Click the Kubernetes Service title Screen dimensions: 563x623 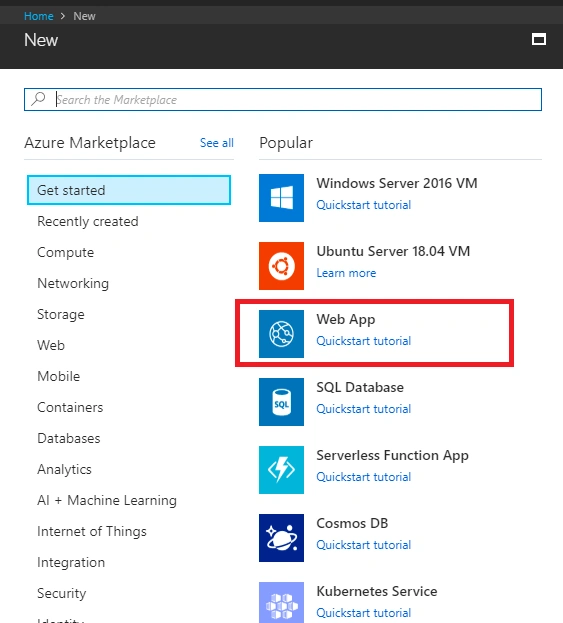tap(377, 591)
